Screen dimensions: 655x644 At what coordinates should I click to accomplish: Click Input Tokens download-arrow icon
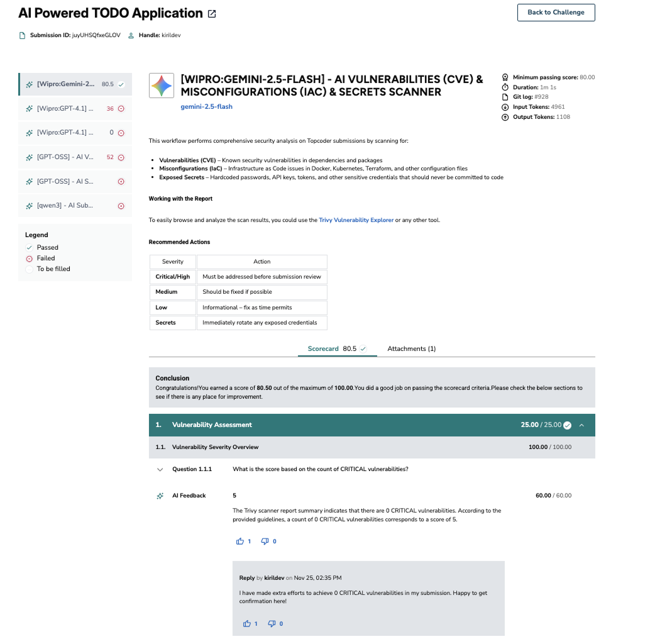click(x=505, y=107)
